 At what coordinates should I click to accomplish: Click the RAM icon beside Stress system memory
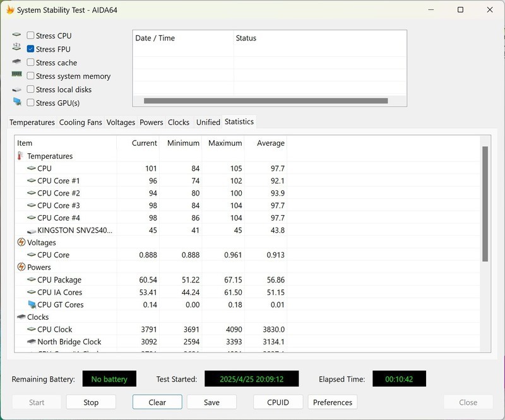(x=17, y=76)
